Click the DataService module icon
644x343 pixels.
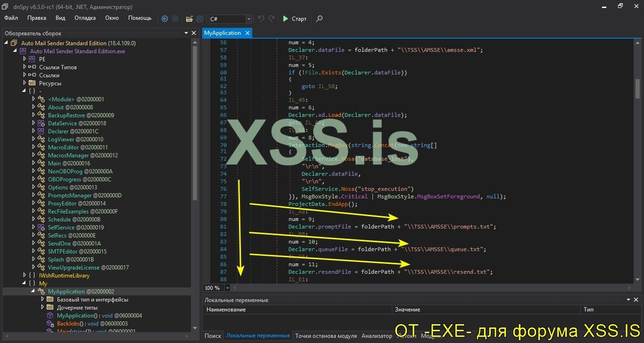click(41, 123)
